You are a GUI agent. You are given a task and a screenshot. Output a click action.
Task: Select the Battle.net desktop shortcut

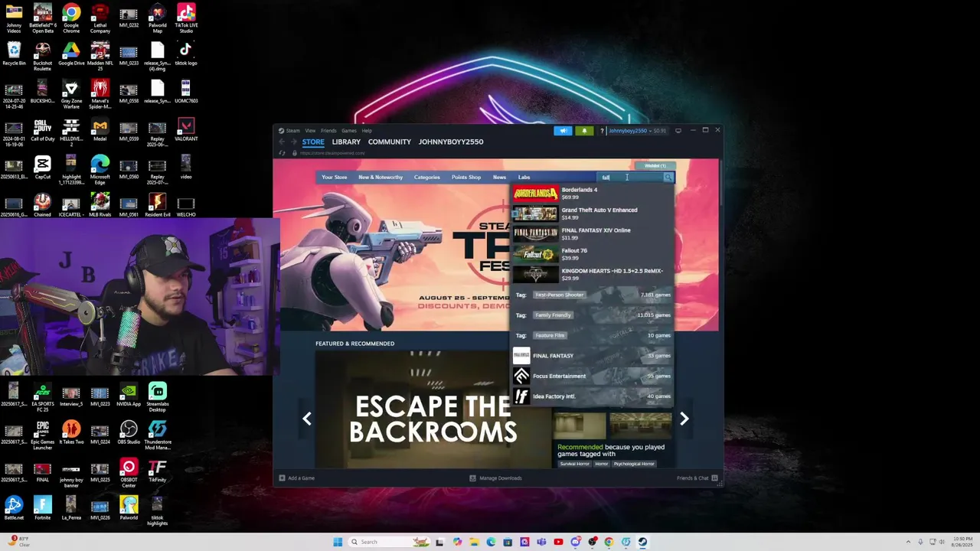click(14, 508)
